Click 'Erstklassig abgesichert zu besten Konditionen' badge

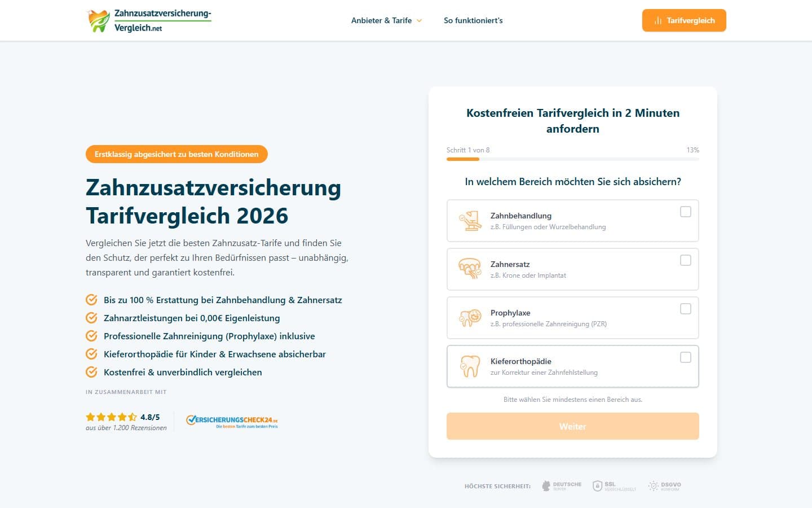point(176,154)
